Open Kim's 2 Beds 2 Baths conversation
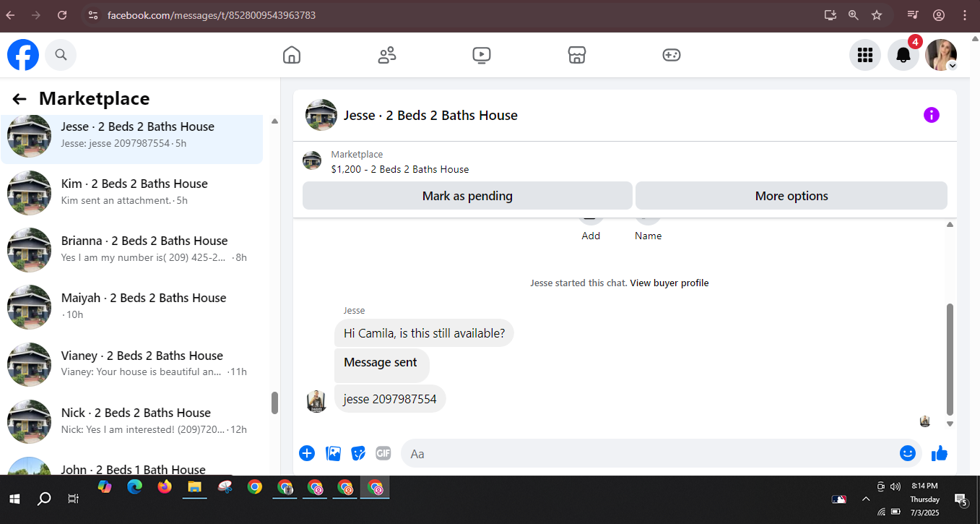Image resolution: width=980 pixels, height=524 pixels. tap(131, 192)
